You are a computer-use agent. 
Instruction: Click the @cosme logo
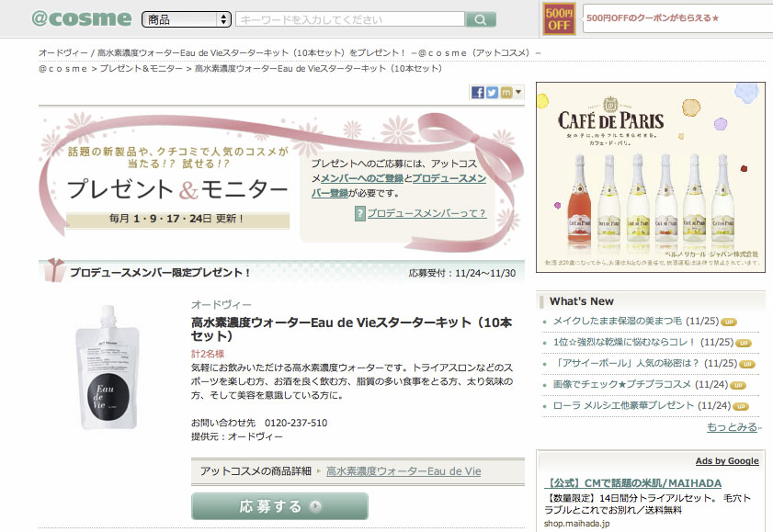click(x=82, y=18)
